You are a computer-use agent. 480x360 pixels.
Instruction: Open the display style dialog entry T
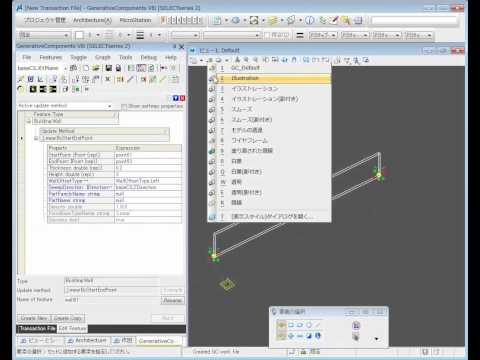pos(269,217)
